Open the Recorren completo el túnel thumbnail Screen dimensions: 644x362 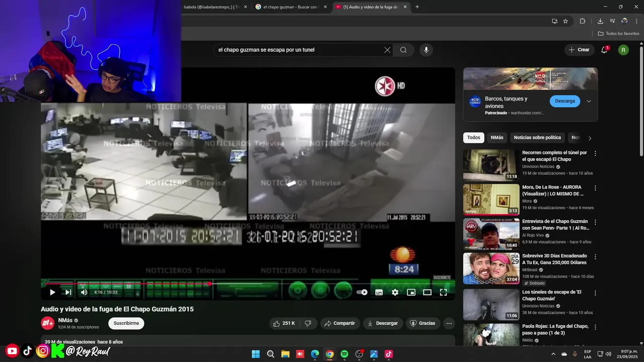coord(491,165)
